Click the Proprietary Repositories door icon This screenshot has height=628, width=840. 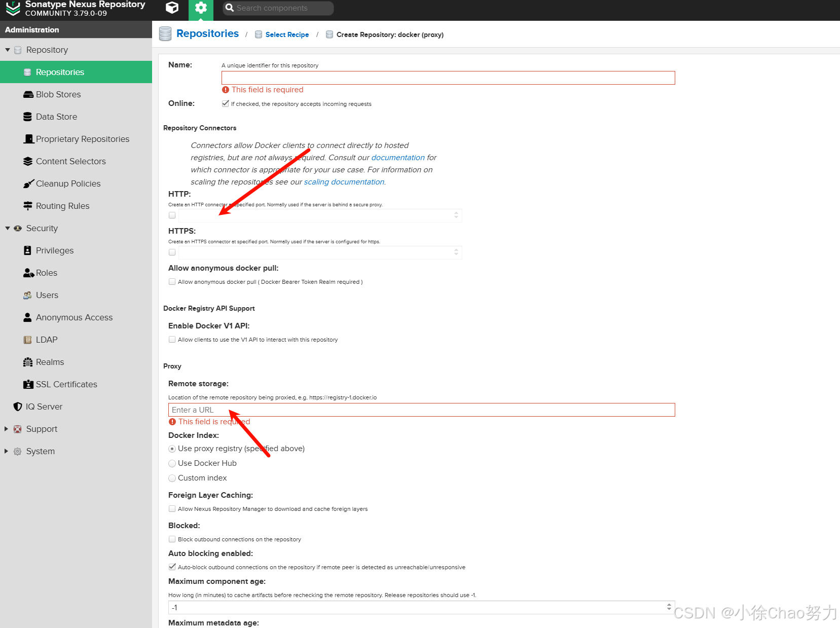(x=29, y=139)
